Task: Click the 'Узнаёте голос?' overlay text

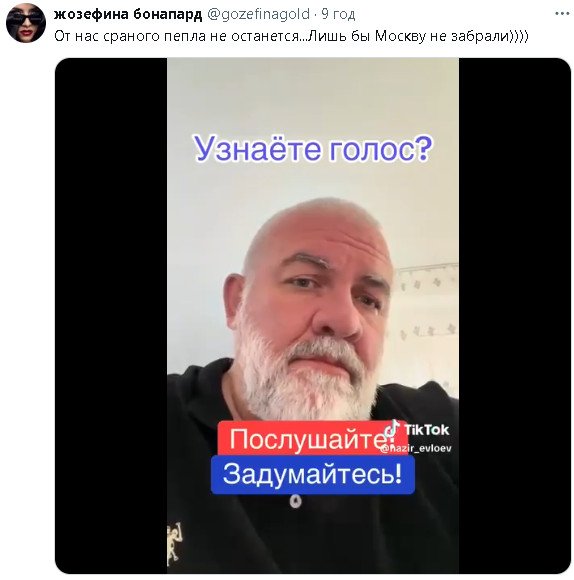Action: pyautogui.click(x=313, y=149)
